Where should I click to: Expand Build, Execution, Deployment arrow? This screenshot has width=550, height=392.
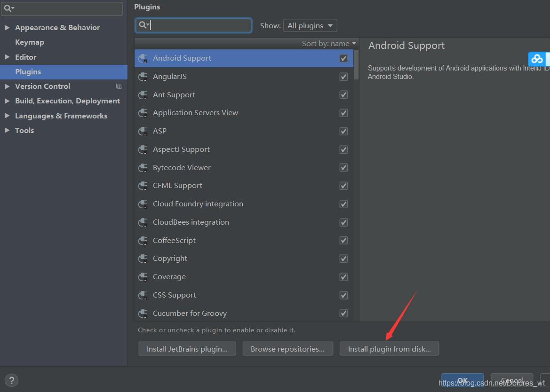coord(7,101)
